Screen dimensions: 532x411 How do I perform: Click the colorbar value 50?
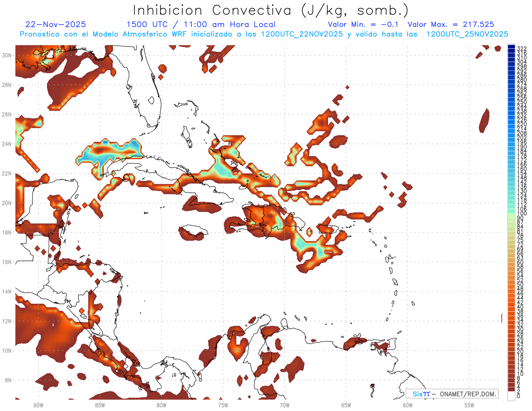(x=520, y=284)
